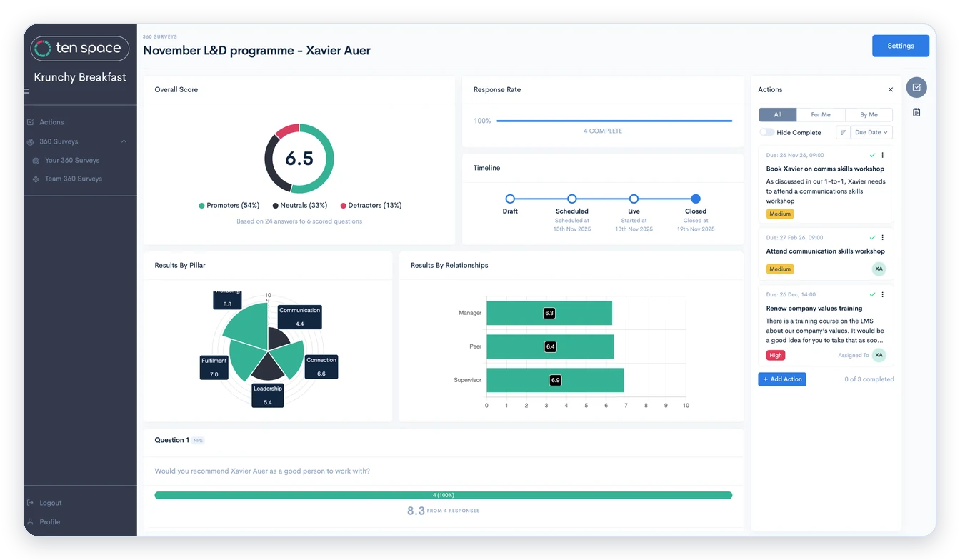Screen dimensions: 960x560
Task: Click the Closed timeline step marker
Action: pyautogui.click(x=696, y=199)
